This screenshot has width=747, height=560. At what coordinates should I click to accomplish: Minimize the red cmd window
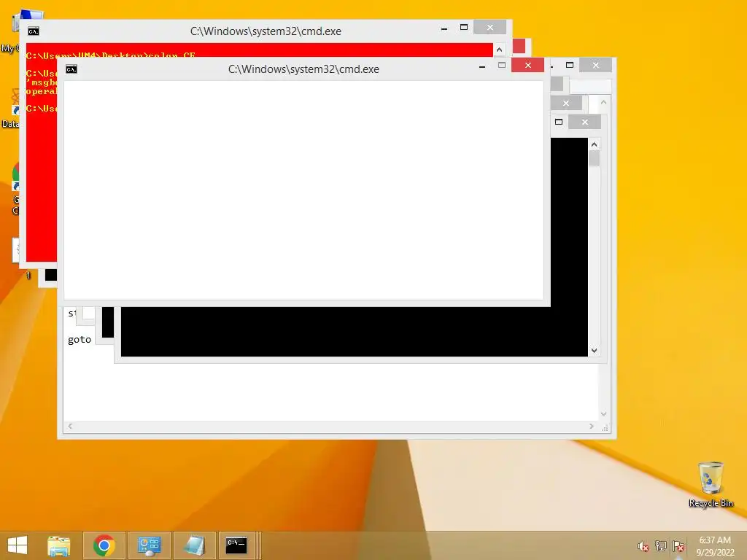pyautogui.click(x=444, y=28)
